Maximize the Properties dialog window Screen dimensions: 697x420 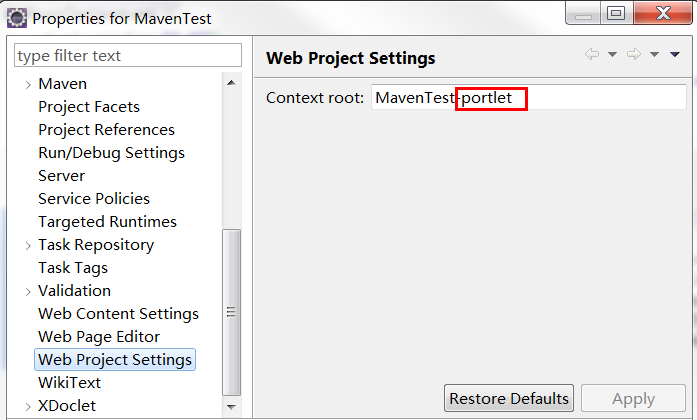click(x=616, y=13)
